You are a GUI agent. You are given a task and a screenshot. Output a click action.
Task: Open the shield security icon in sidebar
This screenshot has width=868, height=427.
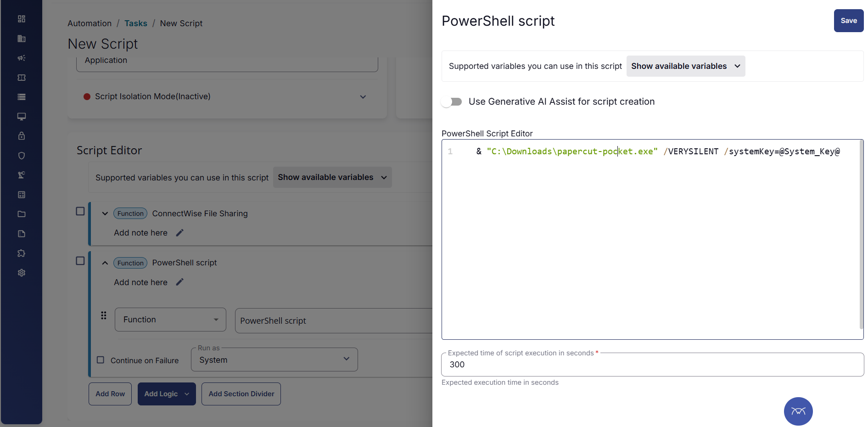[x=22, y=156]
